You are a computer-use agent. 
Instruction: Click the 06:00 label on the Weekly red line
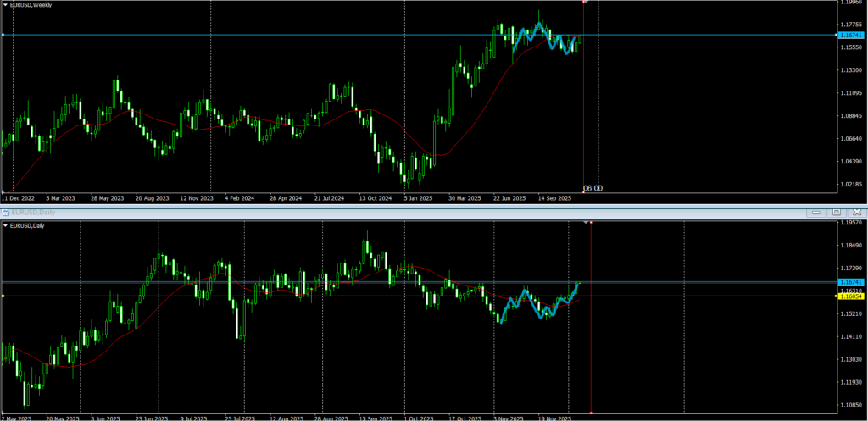pyautogui.click(x=593, y=188)
